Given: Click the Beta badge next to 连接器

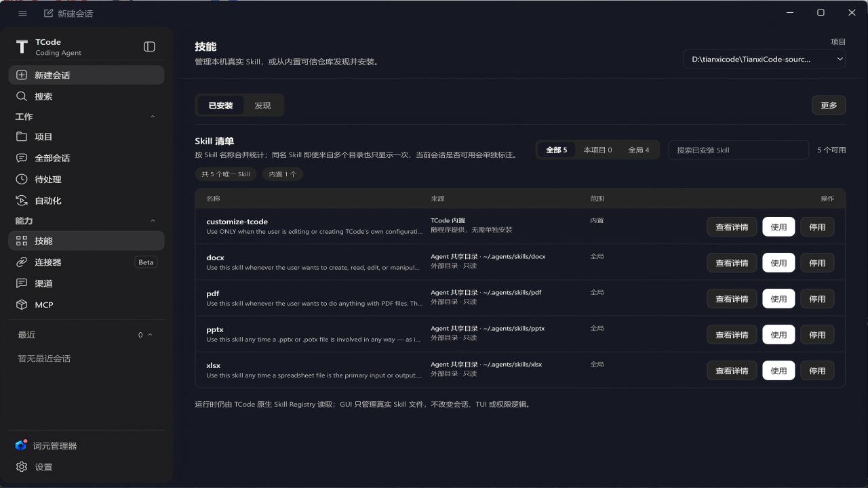Looking at the screenshot, I should tap(146, 262).
